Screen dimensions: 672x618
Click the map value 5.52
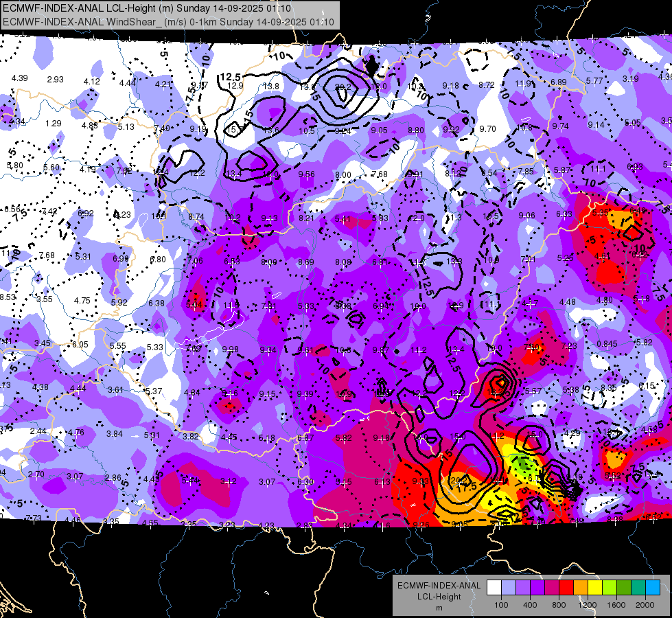coord(613,475)
